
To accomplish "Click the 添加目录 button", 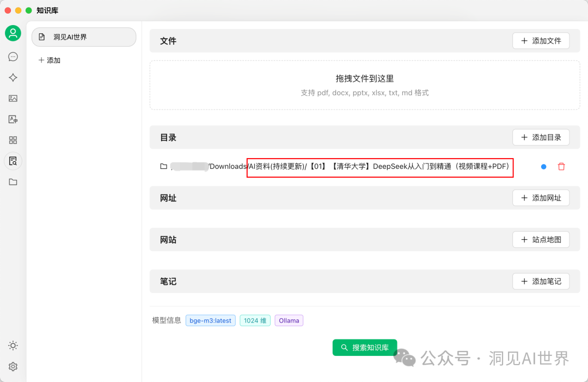I will 541,137.
